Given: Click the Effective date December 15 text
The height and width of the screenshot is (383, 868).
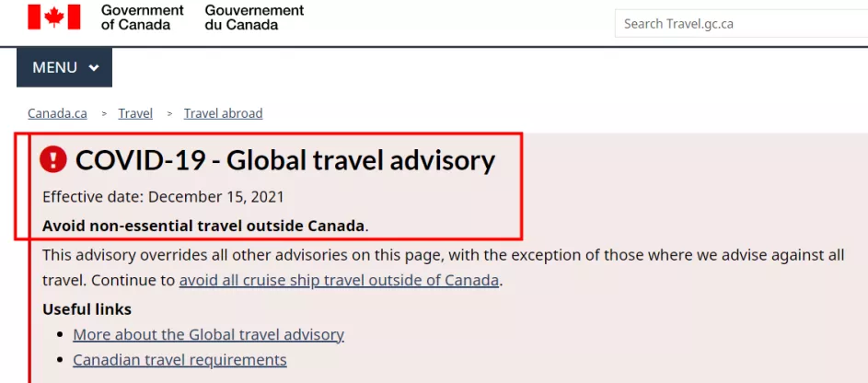Looking at the screenshot, I should tap(163, 197).
